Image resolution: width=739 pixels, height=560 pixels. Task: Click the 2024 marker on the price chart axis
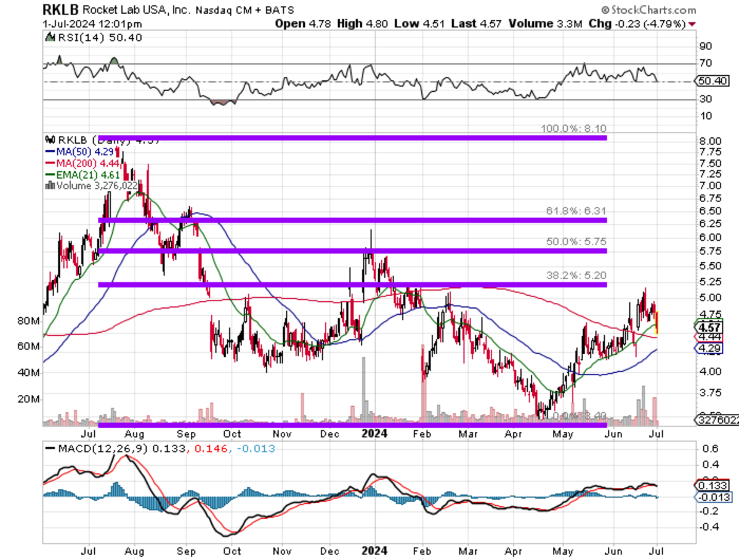pyautogui.click(x=374, y=433)
